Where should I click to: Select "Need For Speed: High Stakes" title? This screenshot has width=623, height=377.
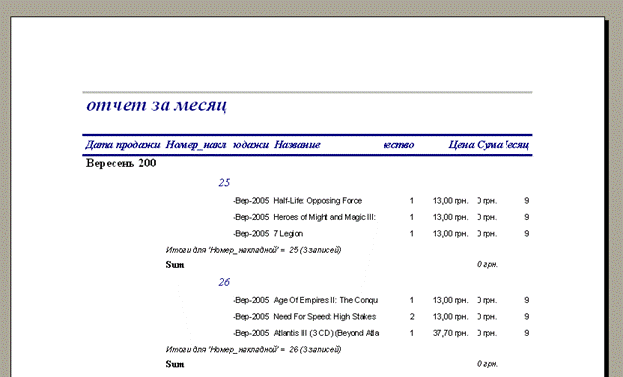click(325, 317)
